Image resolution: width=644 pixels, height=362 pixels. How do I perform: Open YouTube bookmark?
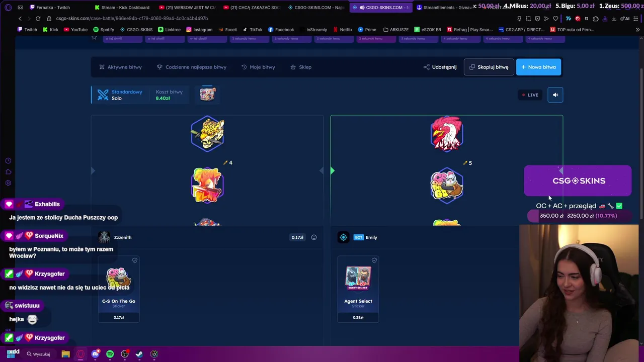[x=75, y=30]
